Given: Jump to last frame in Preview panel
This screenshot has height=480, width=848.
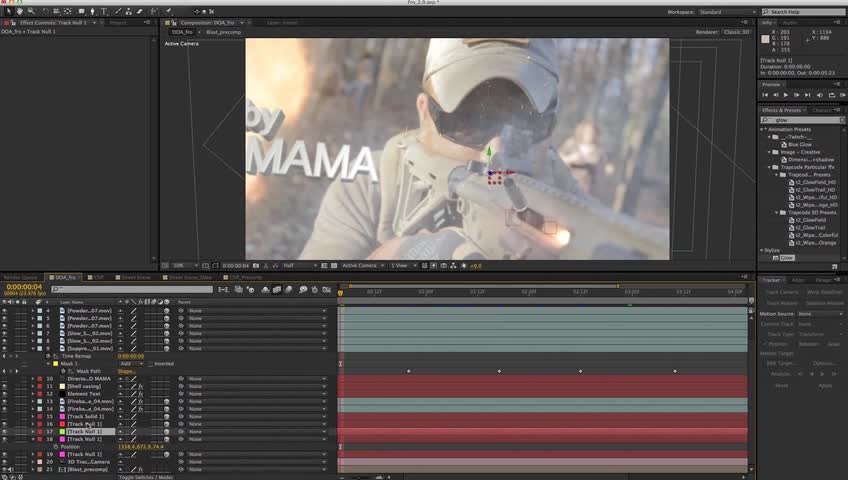Looking at the screenshot, I should [x=807, y=95].
